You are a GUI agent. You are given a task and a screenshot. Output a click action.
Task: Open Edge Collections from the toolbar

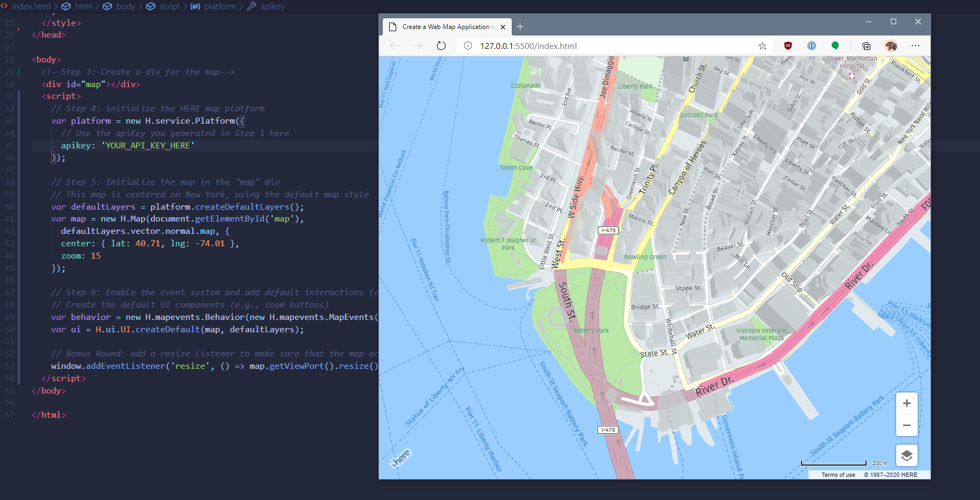[866, 46]
